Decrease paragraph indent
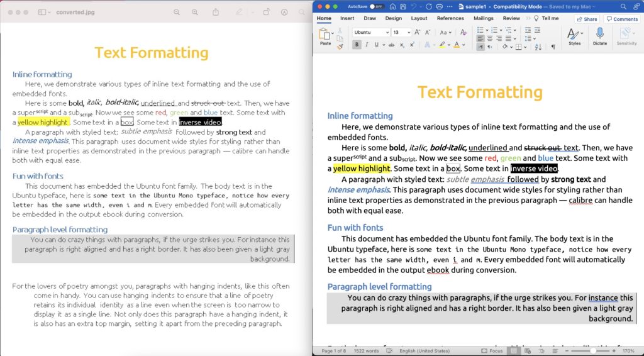Viewport: 644px width, 356px height. (x=528, y=30)
